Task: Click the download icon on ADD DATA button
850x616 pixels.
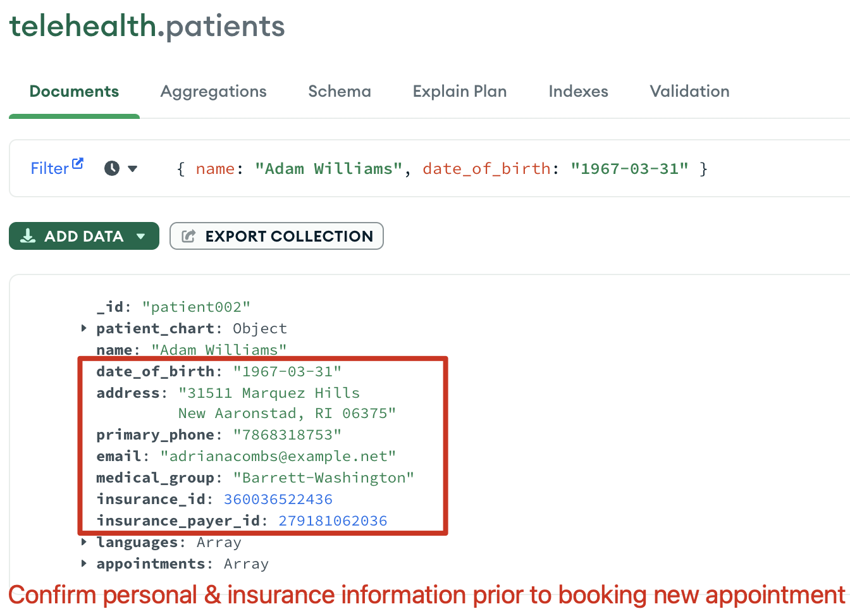Action: pos(27,235)
